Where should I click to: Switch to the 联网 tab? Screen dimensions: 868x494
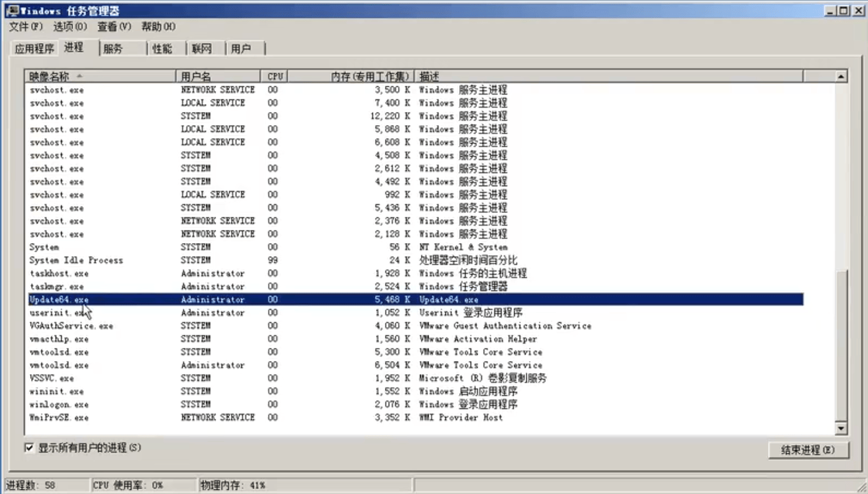(206, 49)
